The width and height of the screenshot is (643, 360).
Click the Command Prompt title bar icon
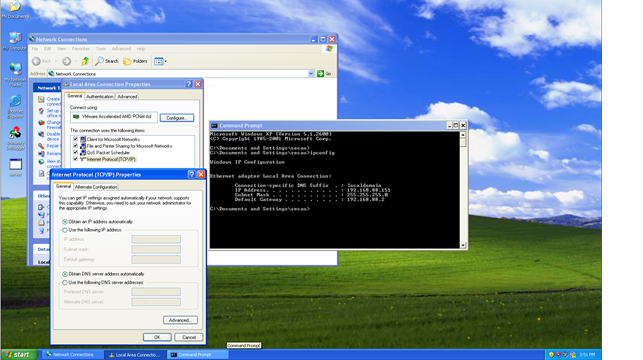(x=214, y=125)
